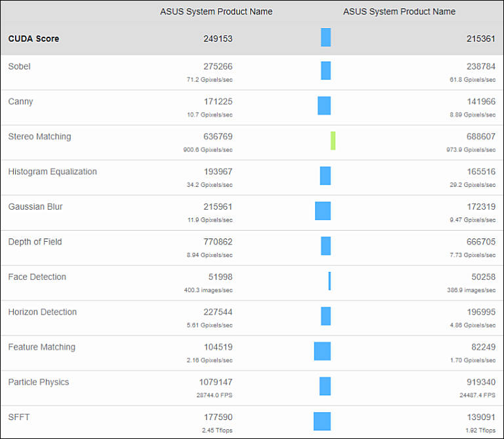
Task: Select Horizon Detection score 227544
Action: pyautogui.click(x=218, y=312)
